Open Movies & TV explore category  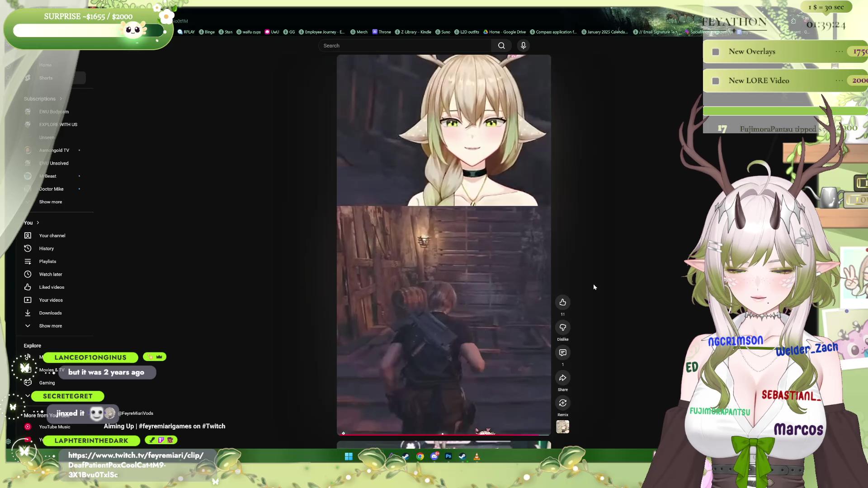click(x=52, y=370)
